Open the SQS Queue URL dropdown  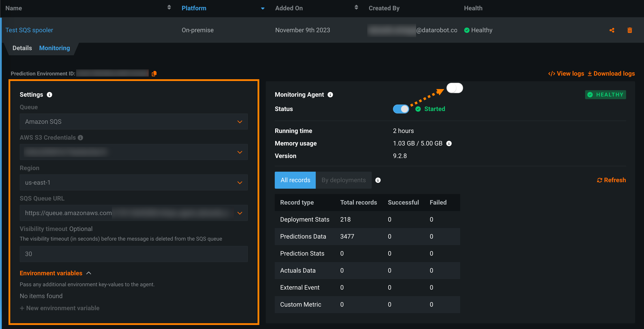pos(240,213)
